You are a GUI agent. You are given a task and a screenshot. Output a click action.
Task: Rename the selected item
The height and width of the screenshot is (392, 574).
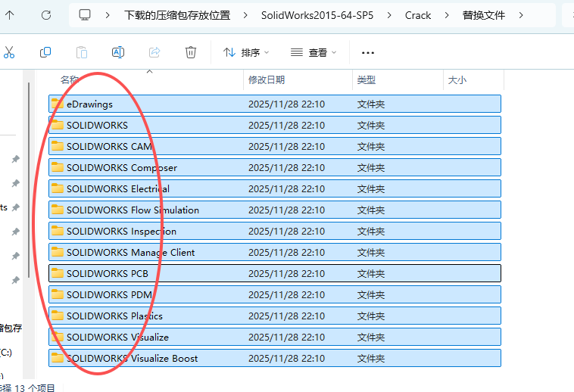(x=118, y=52)
